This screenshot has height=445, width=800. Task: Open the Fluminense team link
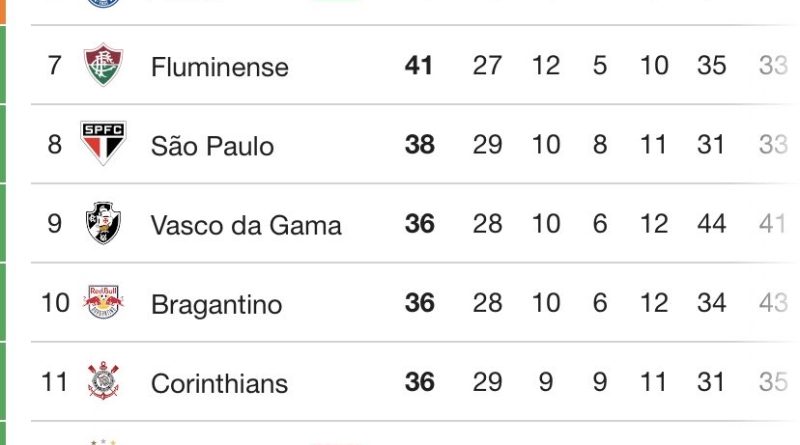click(219, 67)
